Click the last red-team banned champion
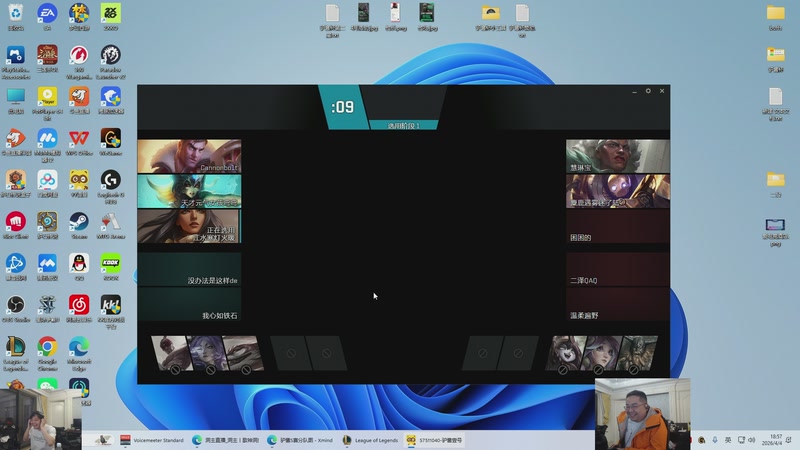The image size is (800, 450). (637, 353)
